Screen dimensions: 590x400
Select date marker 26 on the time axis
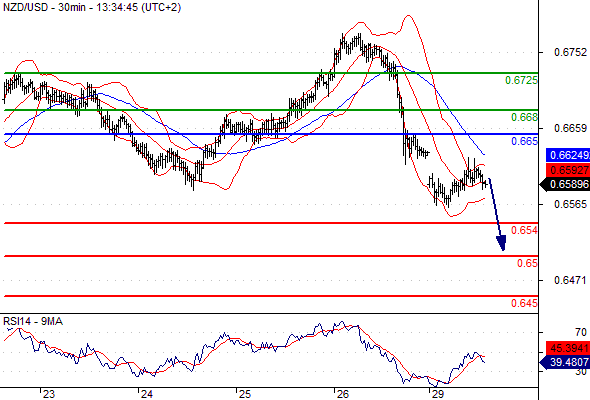[342, 394]
